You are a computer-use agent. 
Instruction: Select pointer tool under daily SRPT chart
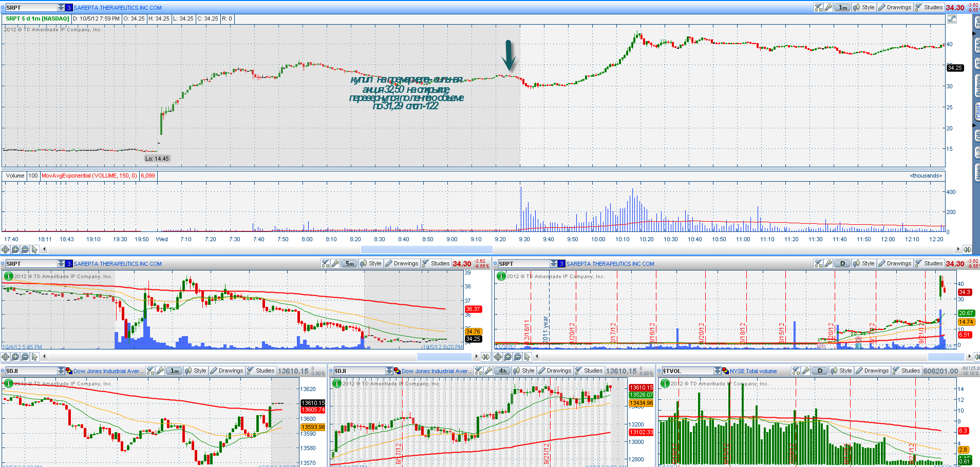click(527, 357)
